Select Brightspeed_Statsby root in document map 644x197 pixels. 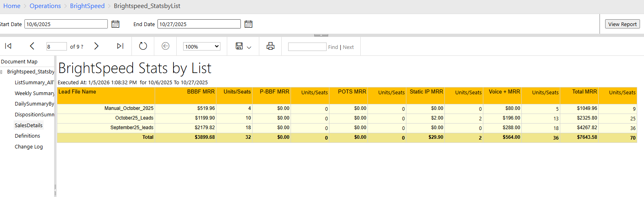(x=30, y=71)
